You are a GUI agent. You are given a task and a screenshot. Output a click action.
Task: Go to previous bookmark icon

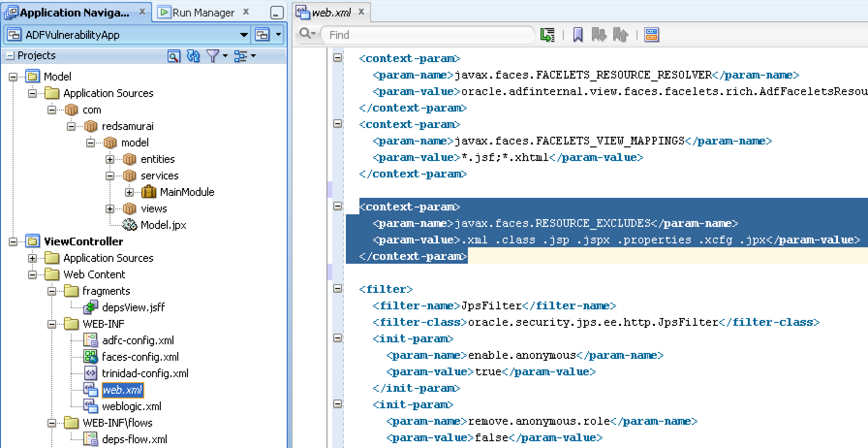point(620,34)
